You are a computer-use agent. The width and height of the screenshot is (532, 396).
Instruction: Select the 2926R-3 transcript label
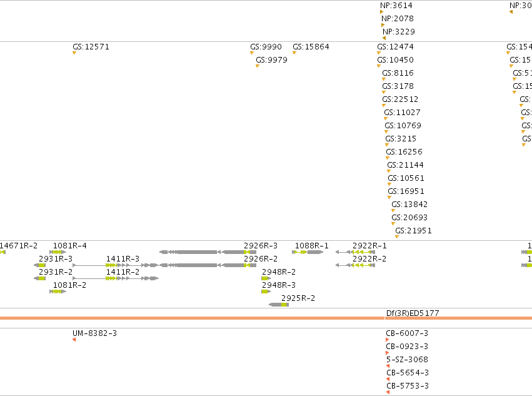(x=261, y=246)
